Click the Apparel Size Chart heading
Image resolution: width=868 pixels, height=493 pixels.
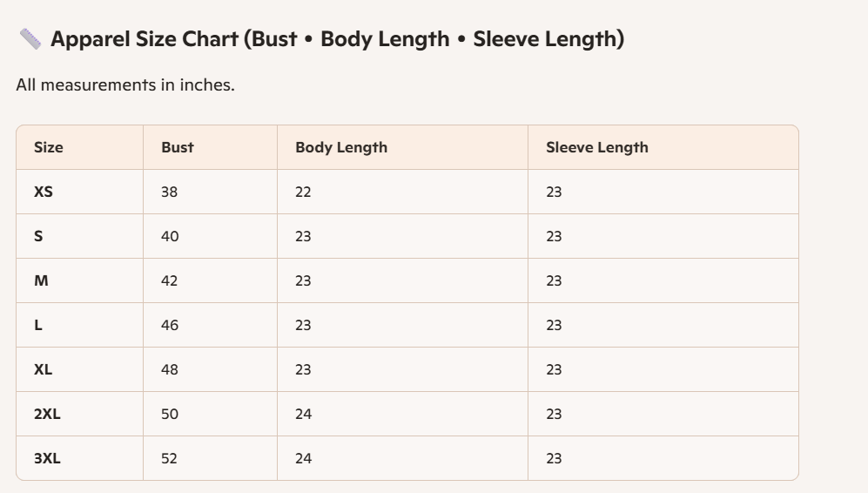click(337, 39)
